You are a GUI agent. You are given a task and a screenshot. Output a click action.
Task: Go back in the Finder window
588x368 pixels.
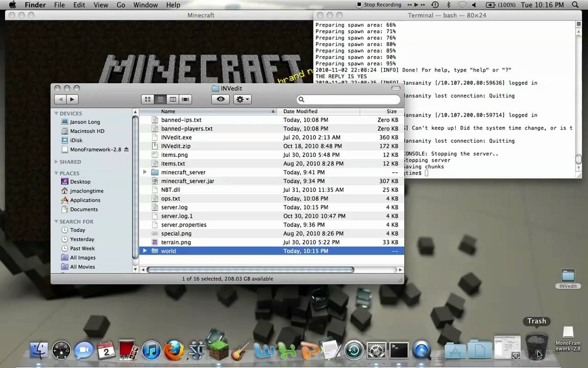coord(60,100)
